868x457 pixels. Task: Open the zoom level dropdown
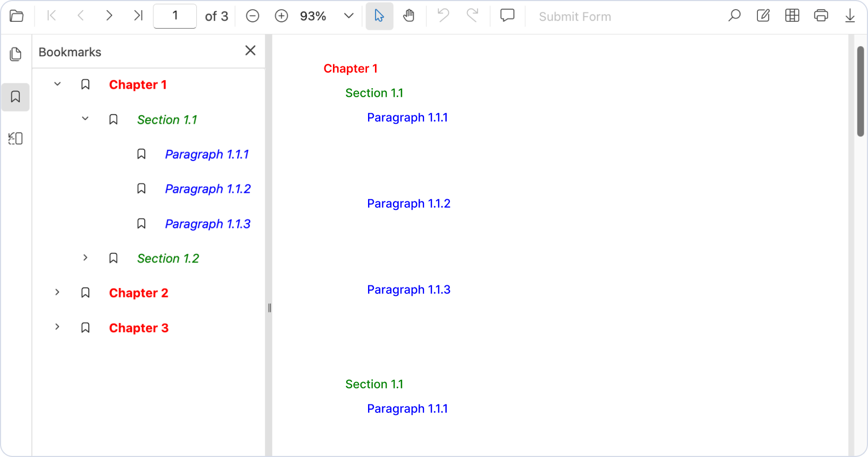348,16
